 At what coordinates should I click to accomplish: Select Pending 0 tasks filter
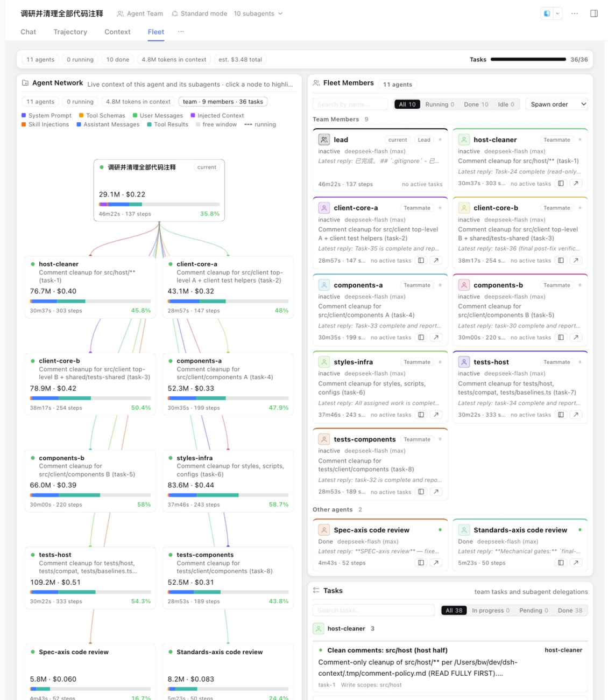click(534, 611)
